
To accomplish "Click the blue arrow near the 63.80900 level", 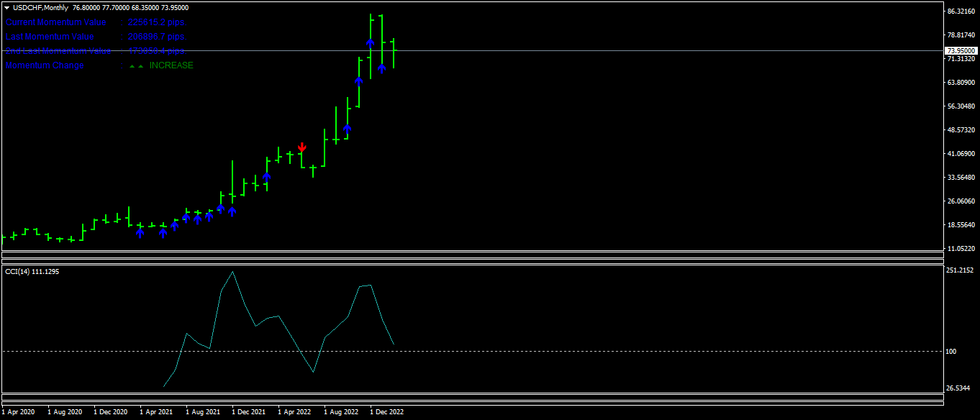I will [x=358, y=81].
